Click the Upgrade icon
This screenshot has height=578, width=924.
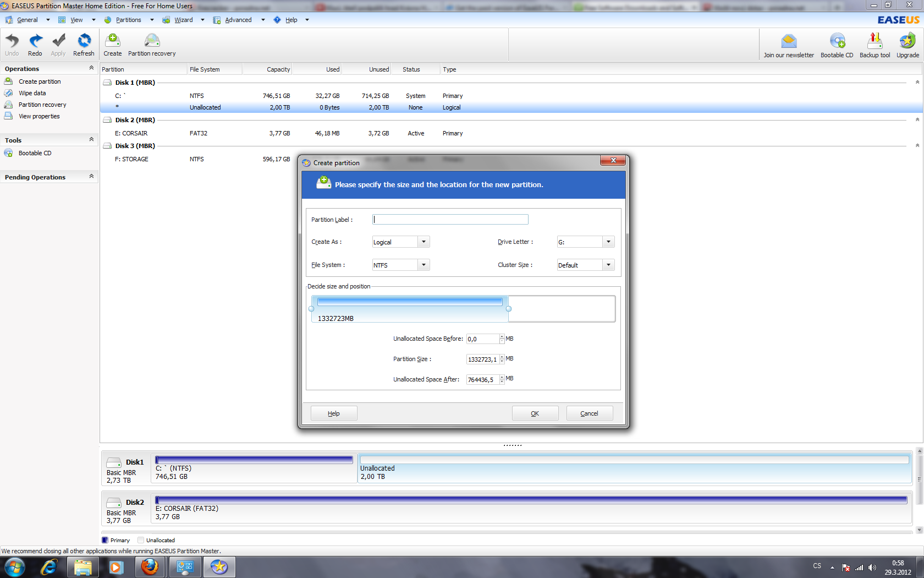click(x=908, y=45)
